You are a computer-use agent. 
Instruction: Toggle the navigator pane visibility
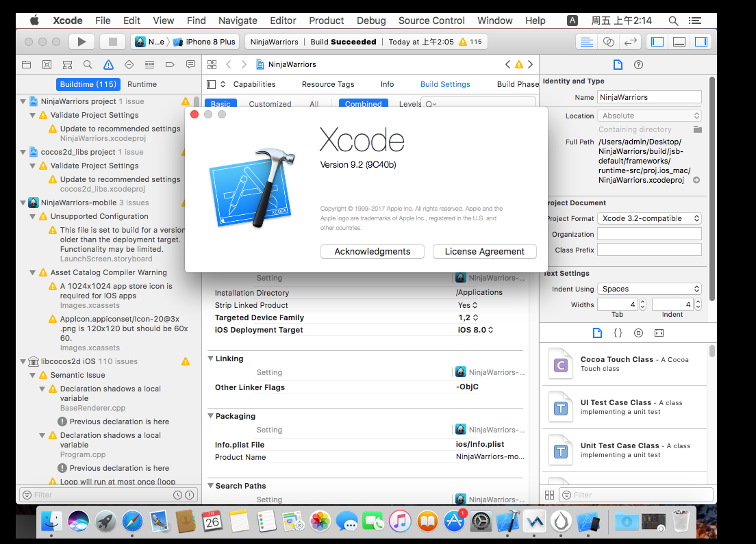pyautogui.click(x=657, y=42)
